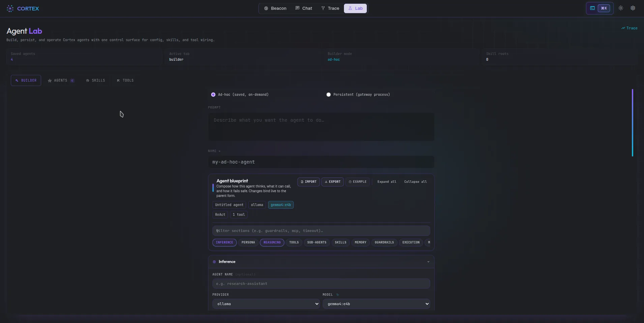The image size is (644, 323).
Task: Export the agent blueprint
Action: [332, 182]
